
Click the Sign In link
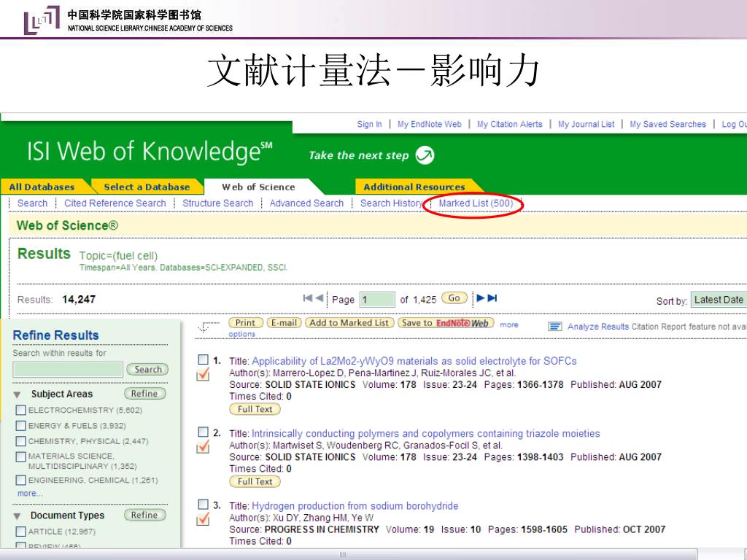point(370,124)
